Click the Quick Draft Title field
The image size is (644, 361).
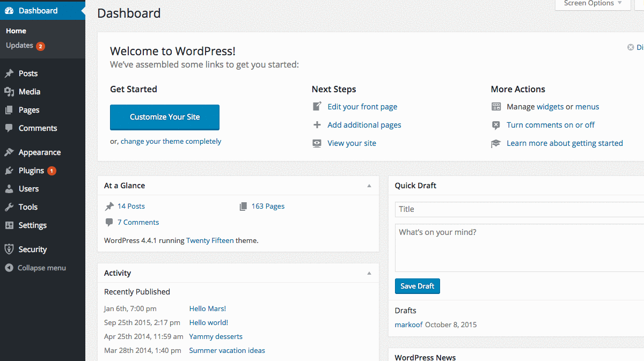tap(519, 209)
